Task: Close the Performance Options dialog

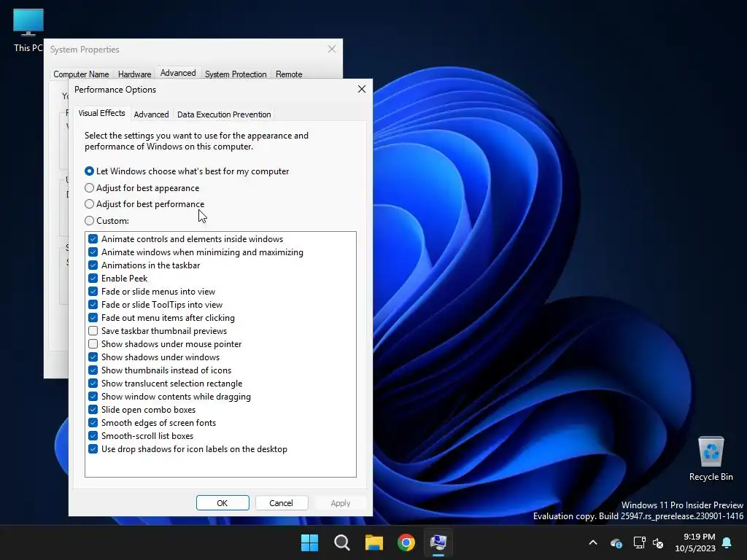Action: coord(362,89)
